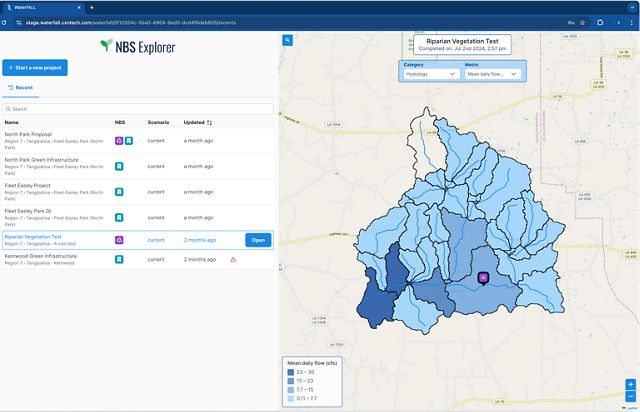
Task: Open the Metric dropdown showing Mean daily flow
Action: [492, 74]
